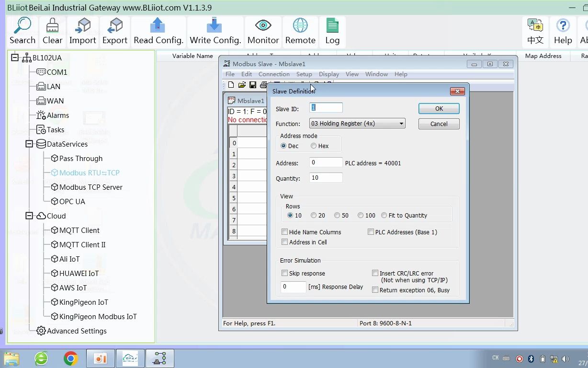The image size is (588, 368).
Task: Start the Monitor tool
Action: (262, 30)
